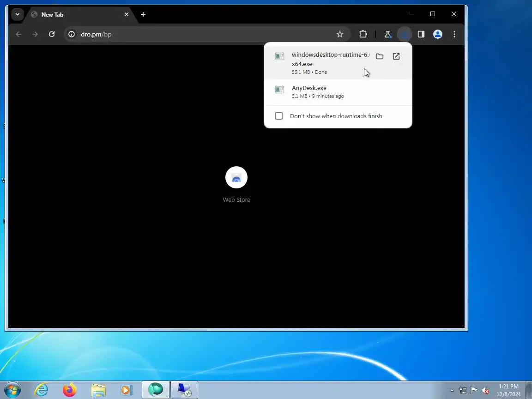Show hidden tray icons arrow
The width and height of the screenshot is (532, 399).
click(x=452, y=390)
